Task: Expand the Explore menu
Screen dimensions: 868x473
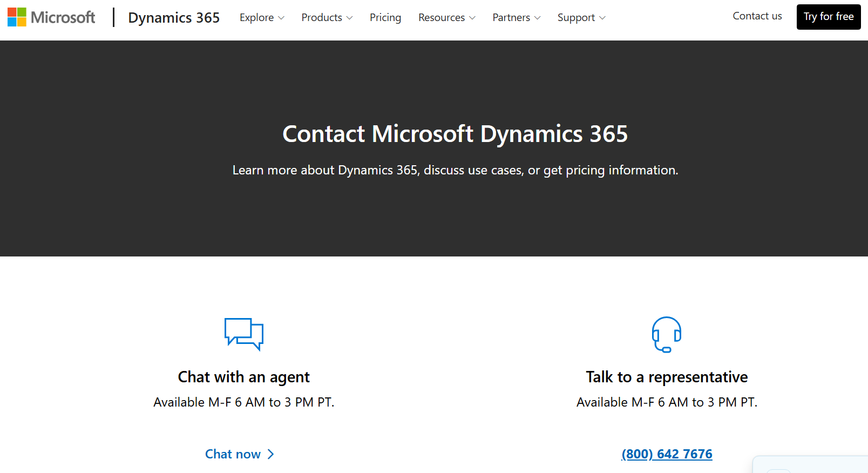Action: point(262,17)
